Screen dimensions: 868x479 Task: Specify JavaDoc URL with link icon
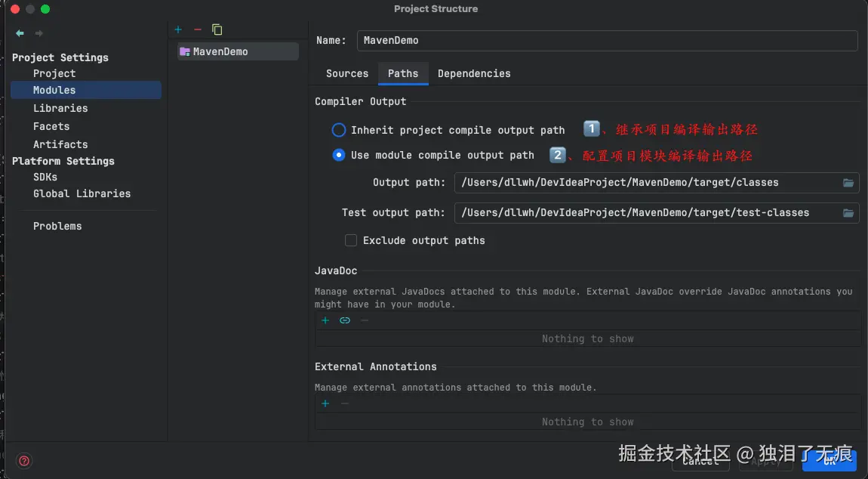point(345,320)
